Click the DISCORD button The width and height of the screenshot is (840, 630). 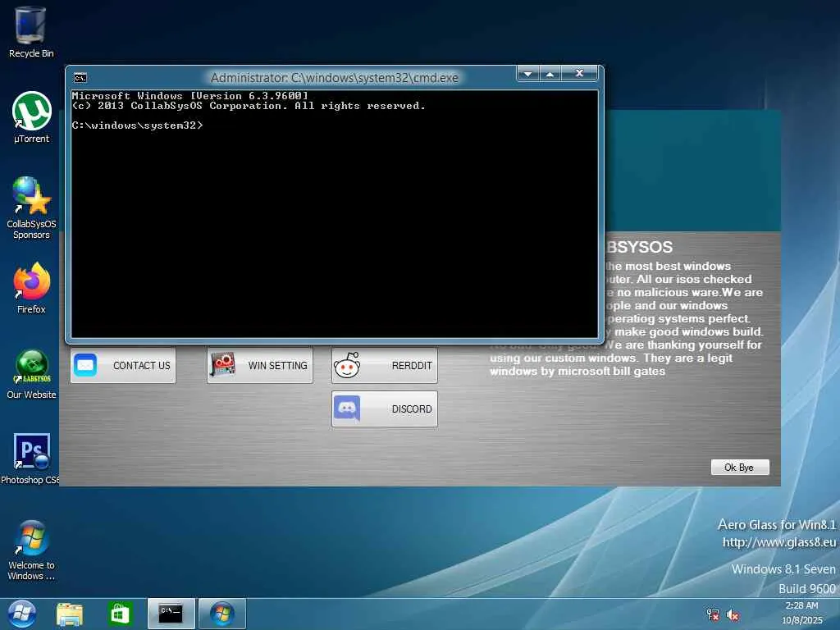pyautogui.click(x=385, y=409)
